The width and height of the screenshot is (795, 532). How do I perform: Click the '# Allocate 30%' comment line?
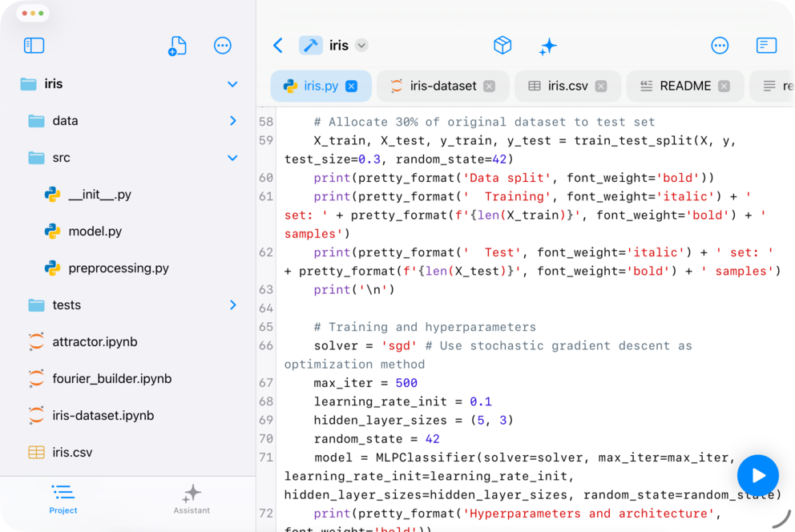click(x=484, y=122)
